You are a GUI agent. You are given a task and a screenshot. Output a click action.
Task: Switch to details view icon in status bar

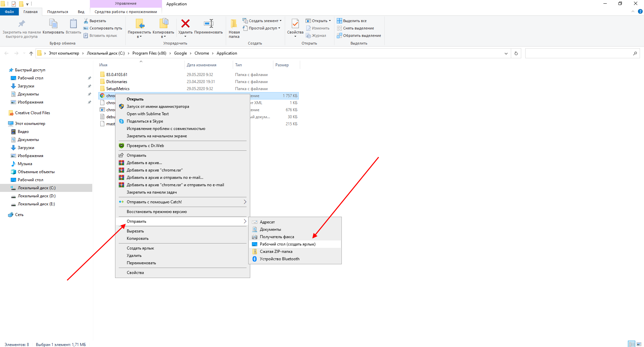click(632, 344)
